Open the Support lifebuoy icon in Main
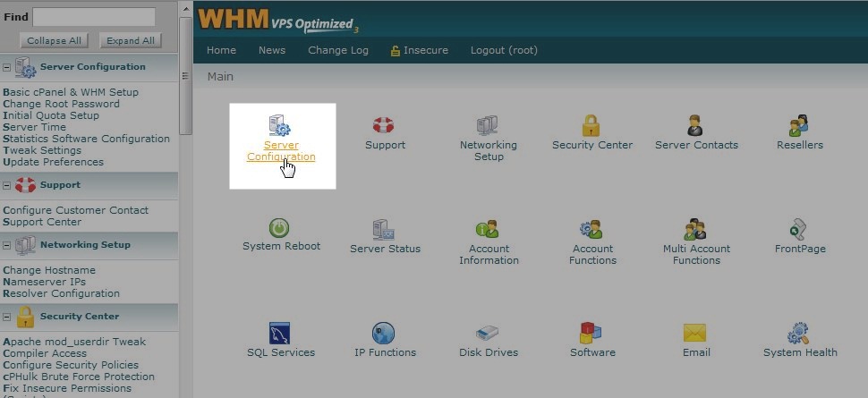 383,125
